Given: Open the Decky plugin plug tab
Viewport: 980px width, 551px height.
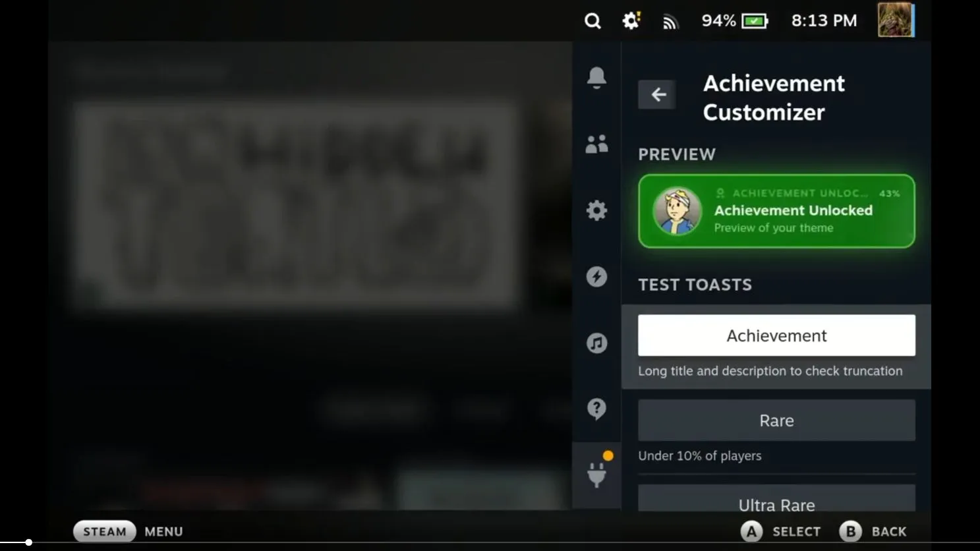Looking at the screenshot, I should coord(596,475).
